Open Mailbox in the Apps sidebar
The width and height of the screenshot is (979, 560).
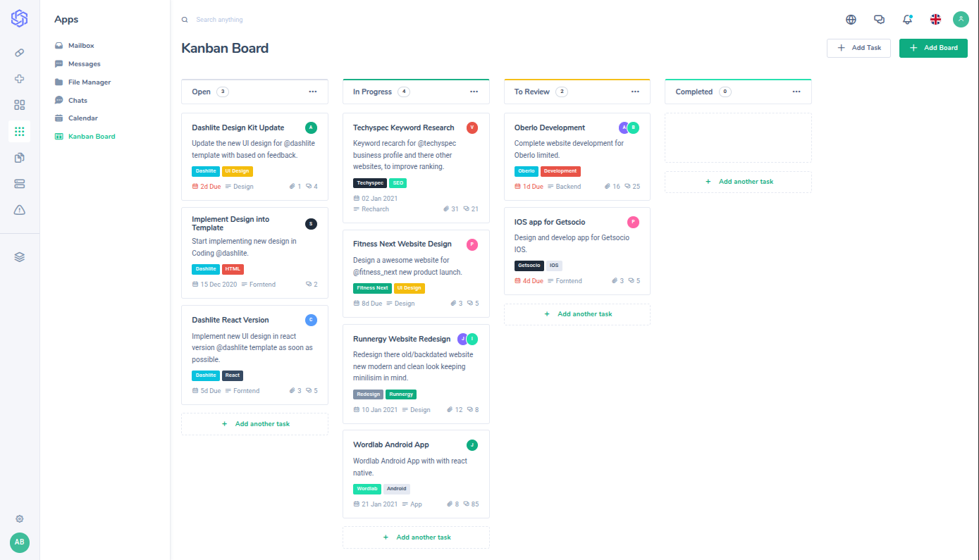[x=80, y=46]
